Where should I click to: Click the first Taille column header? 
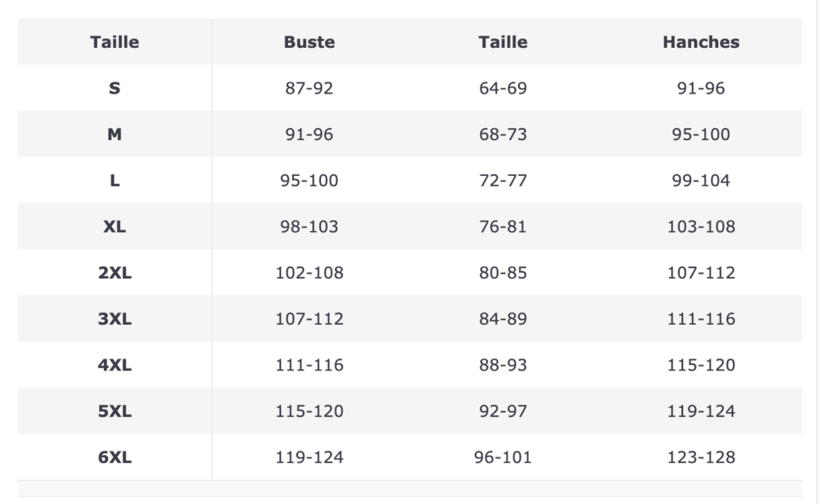(x=115, y=42)
